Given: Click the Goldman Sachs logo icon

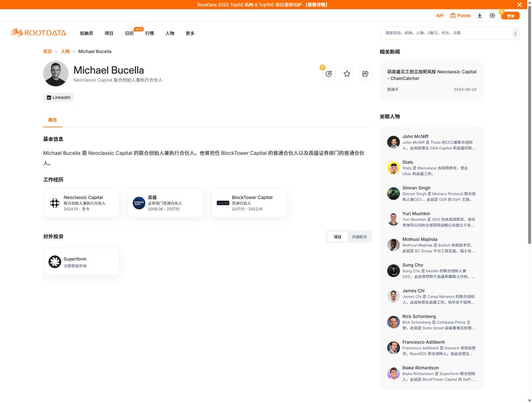Looking at the screenshot, I should point(139,203).
